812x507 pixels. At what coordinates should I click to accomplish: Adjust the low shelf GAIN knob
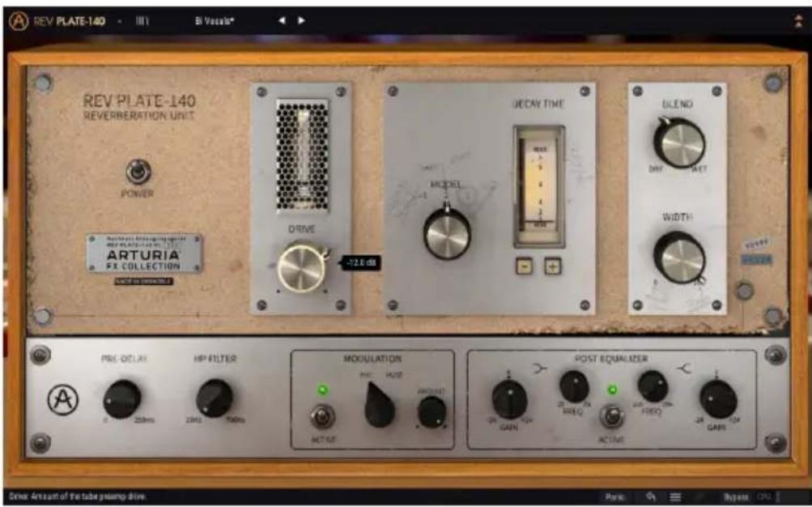[509, 399]
